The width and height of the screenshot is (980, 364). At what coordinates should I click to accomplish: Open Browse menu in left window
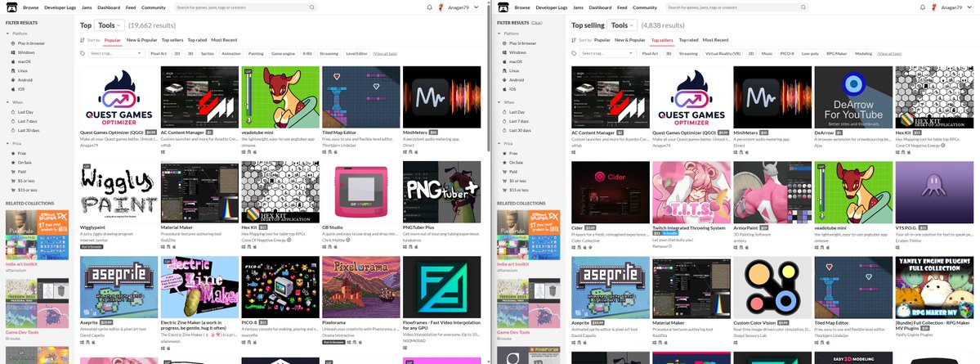[x=30, y=7]
